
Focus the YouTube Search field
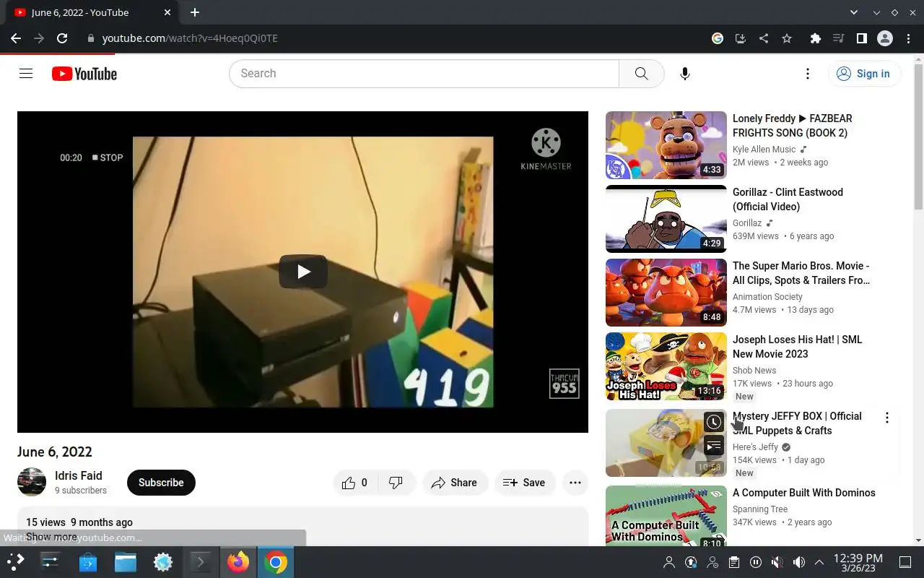tap(424, 74)
